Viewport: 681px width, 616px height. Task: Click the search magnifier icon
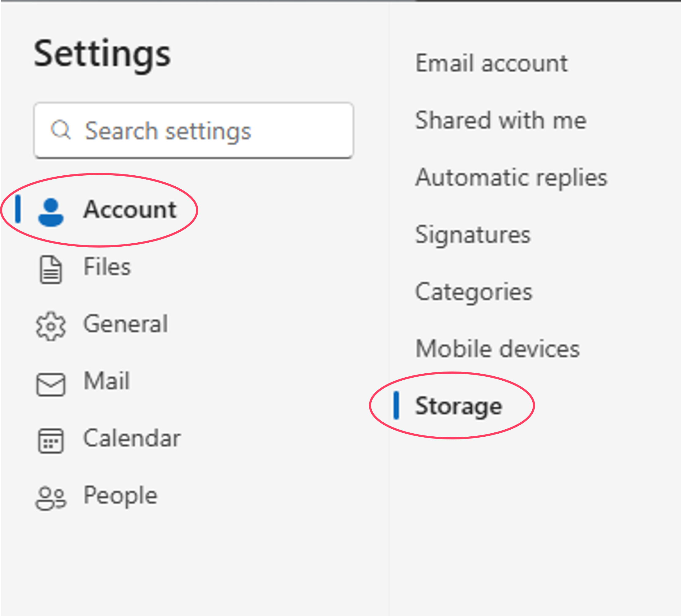click(x=61, y=130)
